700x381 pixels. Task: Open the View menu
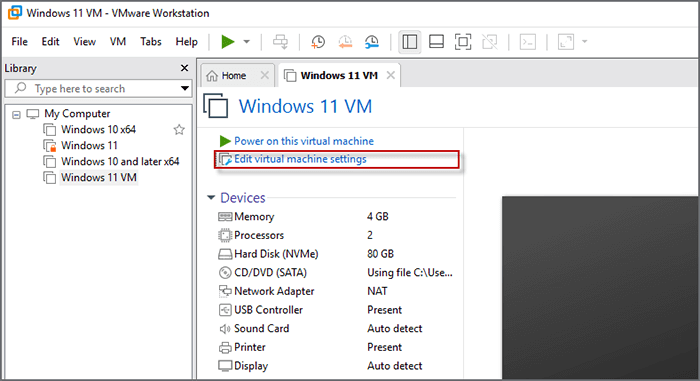[84, 42]
